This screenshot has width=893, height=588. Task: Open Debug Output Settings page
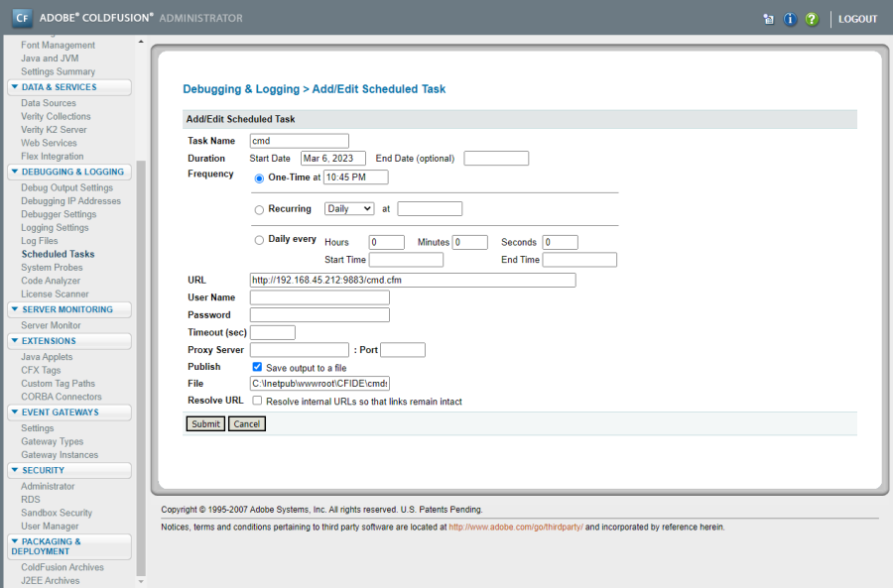(66, 187)
